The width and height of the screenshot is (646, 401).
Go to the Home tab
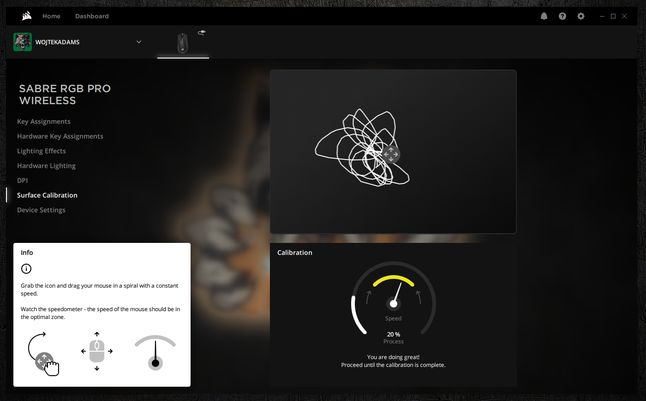[51, 16]
